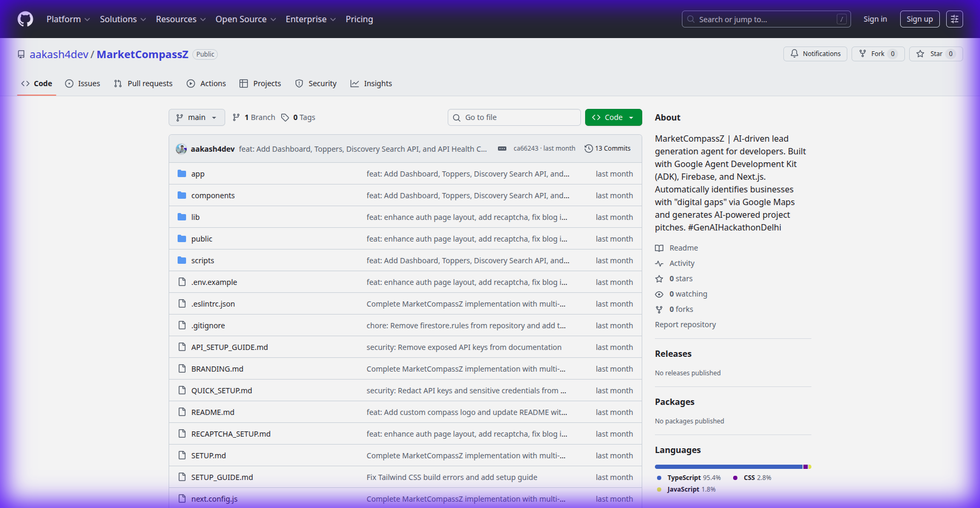Star the MarketCompassZ repository
This screenshot has height=508, width=980.
[936, 54]
